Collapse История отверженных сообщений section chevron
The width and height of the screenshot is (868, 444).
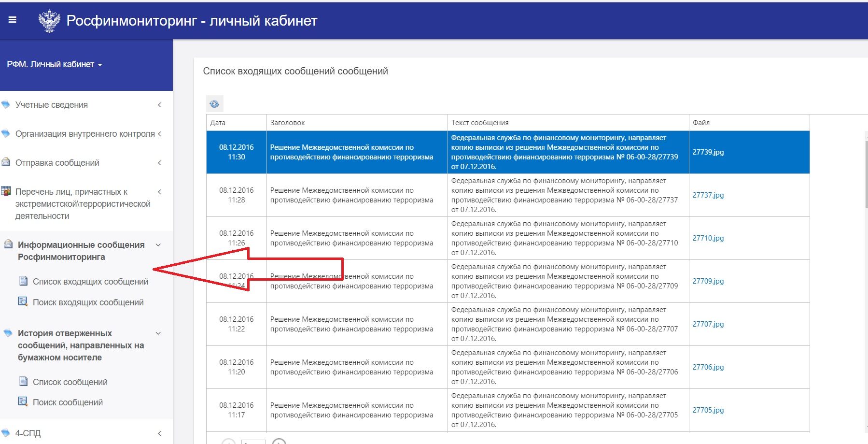click(158, 333)
